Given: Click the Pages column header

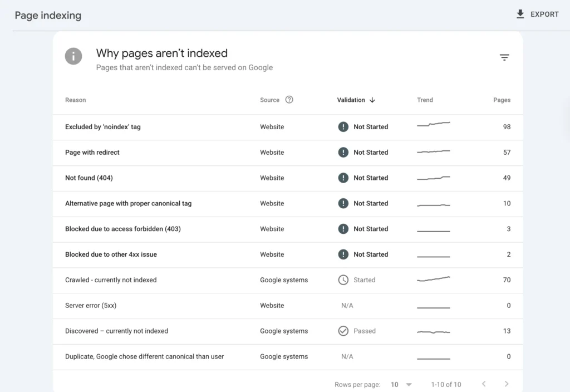Looking at the screenshot, I should [x=502, y=100].
